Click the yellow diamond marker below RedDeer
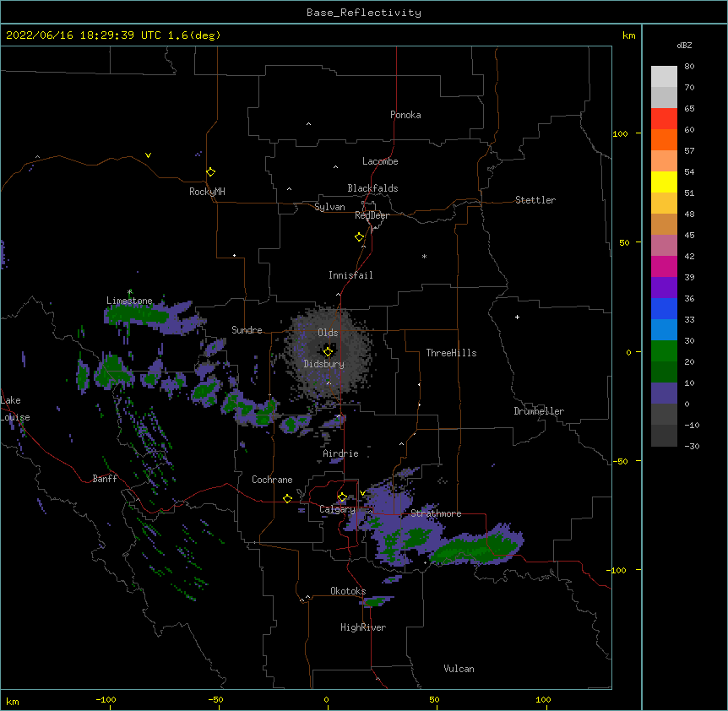Viewport: 728px width, 711px height. point(360,237)
